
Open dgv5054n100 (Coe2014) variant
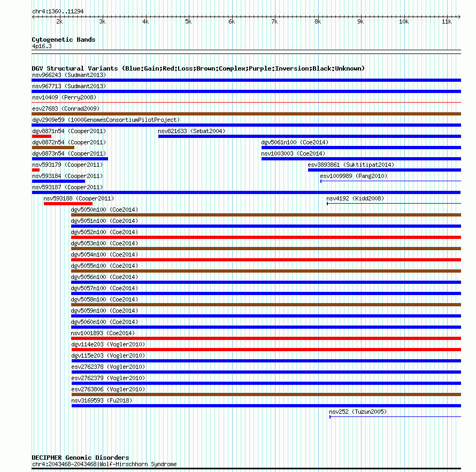tap(104, 254)
